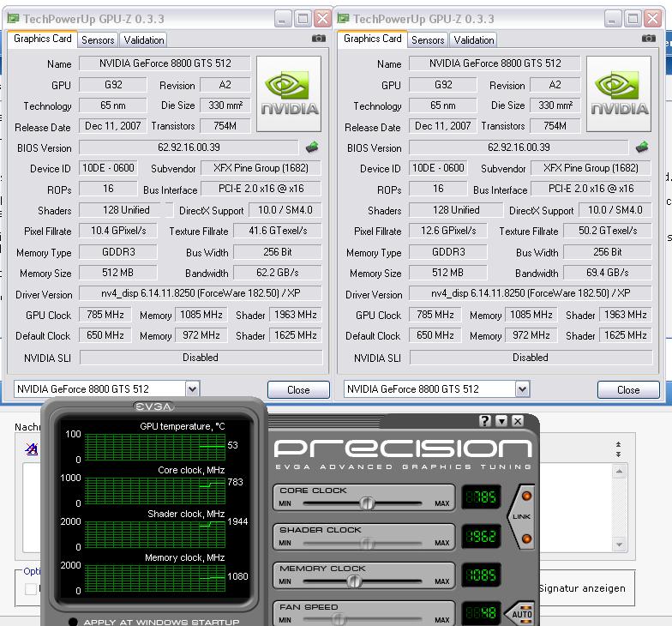Click the expand arrows icon above the editor scrollbar

coord(619,449)
